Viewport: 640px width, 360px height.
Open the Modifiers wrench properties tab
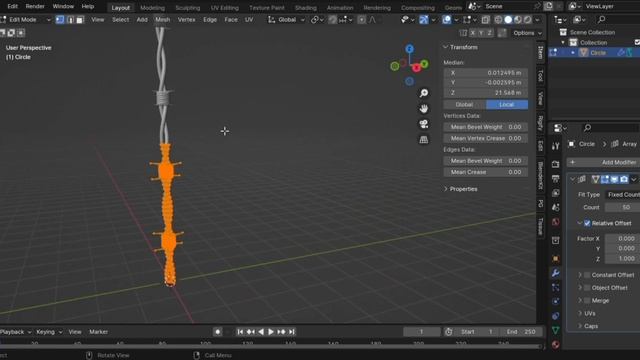tap(556, 273)
